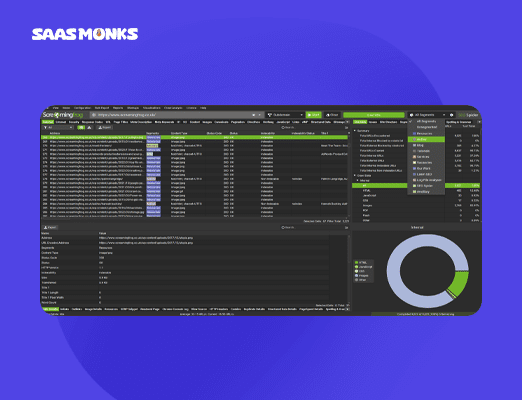Switch to the Spelling & Grammar tab
This screenshot has height=400, width=522.
point(459,122)
